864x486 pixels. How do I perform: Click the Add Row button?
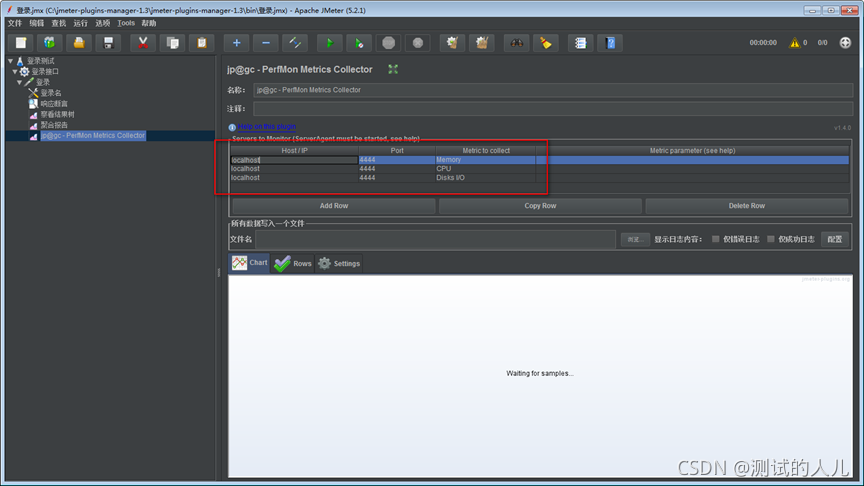334,206
